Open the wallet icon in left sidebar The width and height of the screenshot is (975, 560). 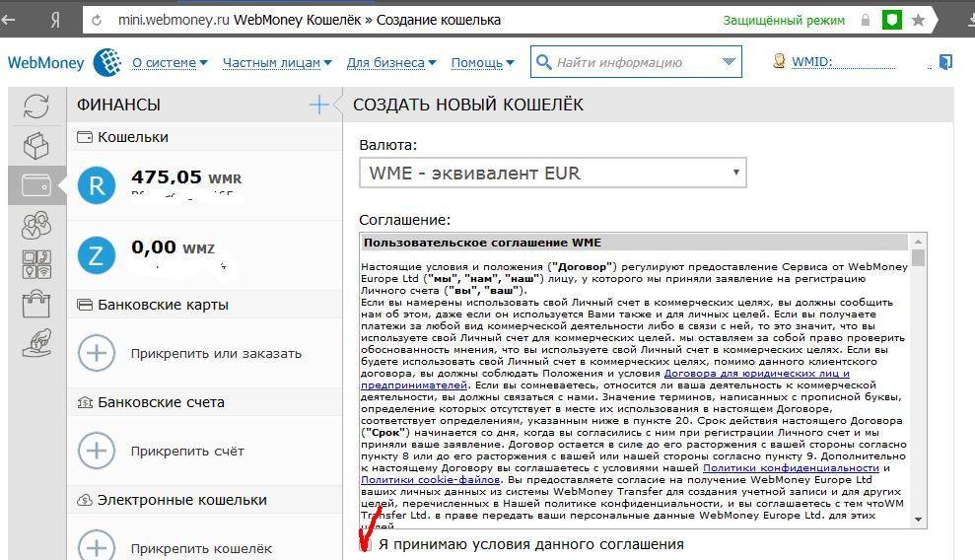pyautogui.click(x=36, y=185)
